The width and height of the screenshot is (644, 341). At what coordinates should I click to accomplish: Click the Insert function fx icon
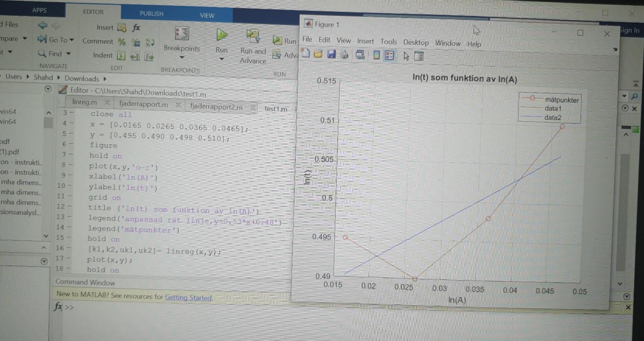(x=136, y=27)
